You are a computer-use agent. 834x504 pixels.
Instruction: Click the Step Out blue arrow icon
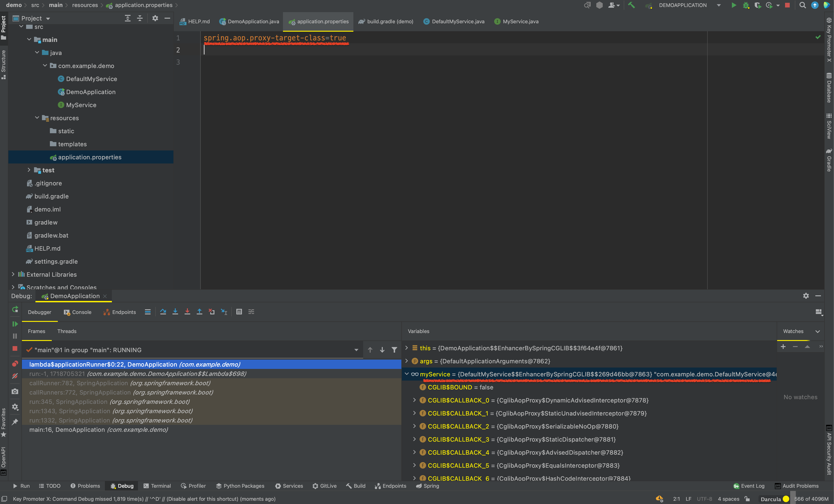[x=199, y=312]
